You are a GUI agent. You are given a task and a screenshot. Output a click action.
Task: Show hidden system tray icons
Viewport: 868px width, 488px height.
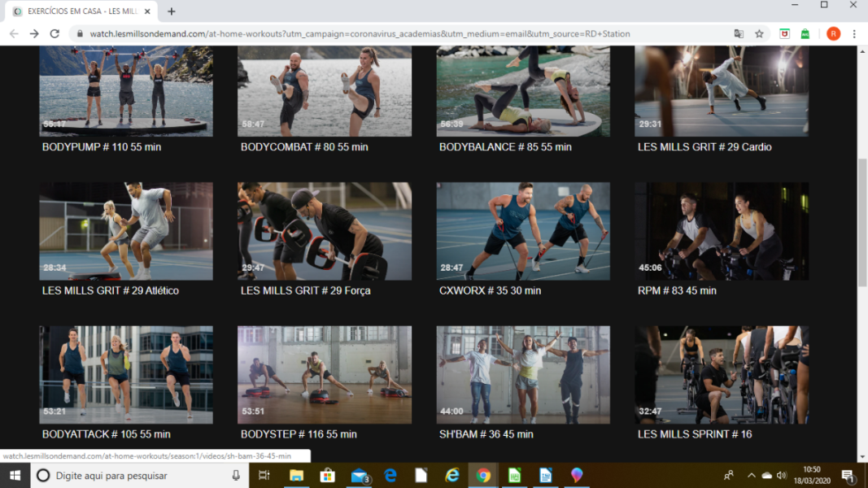pyautogui.click(x=751, y=475)
